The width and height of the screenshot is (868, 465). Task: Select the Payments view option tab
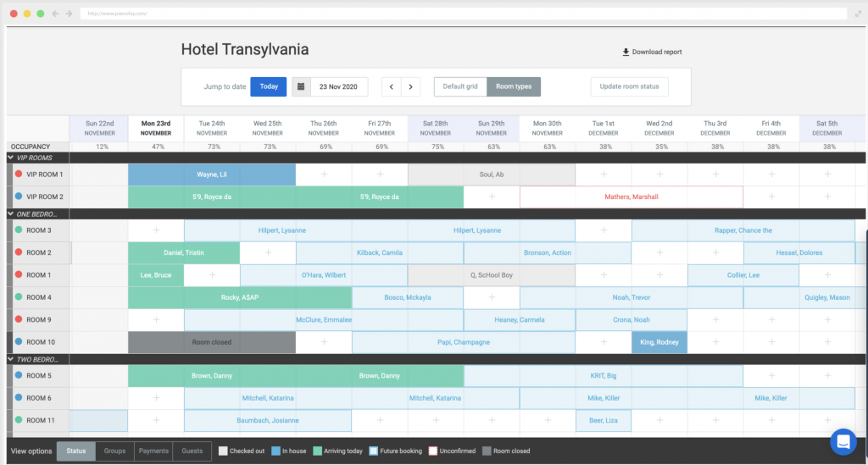point(153,451)
